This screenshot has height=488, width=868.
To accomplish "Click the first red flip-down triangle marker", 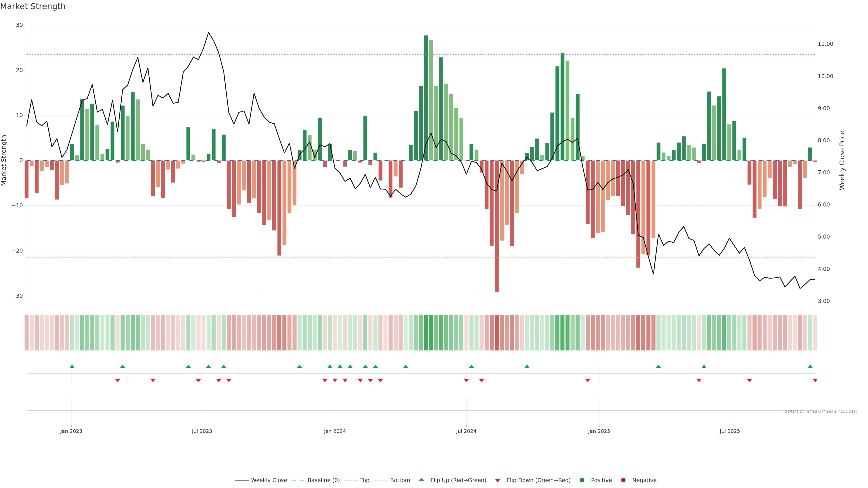I will 117,380.
